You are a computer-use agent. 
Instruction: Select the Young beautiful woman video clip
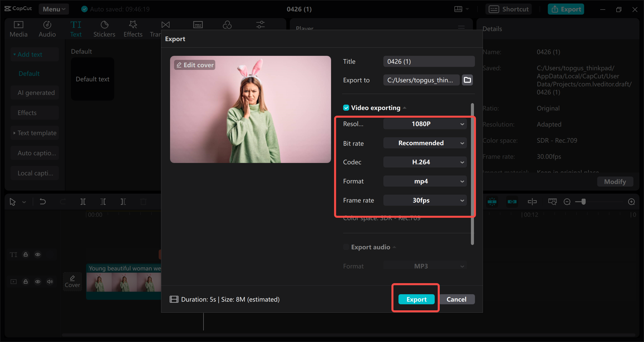click(x=124, y=281)
